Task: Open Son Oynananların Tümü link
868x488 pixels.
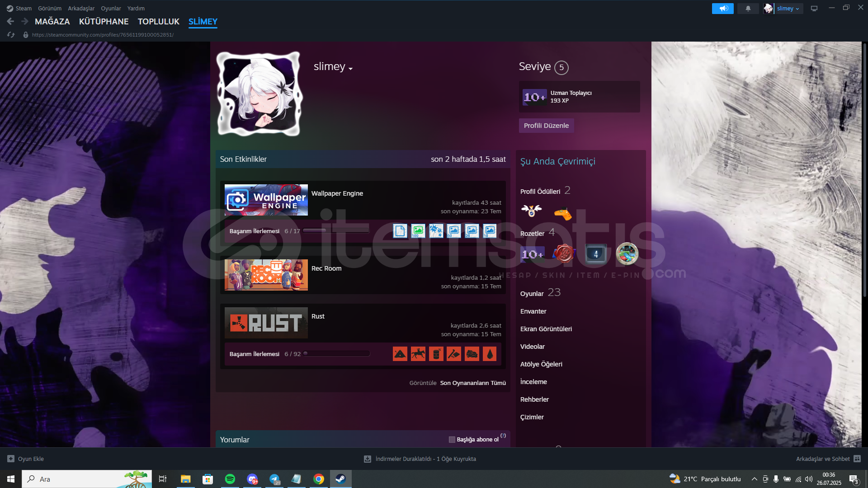Action: tap(473, 383)
